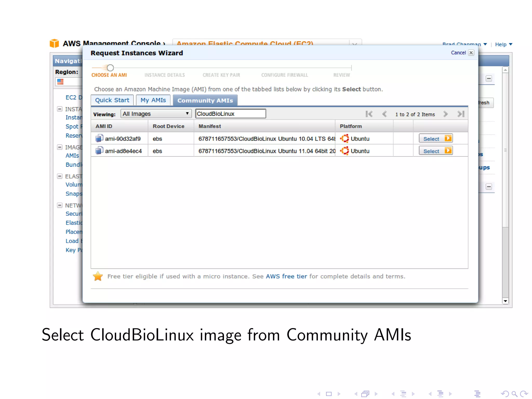The image size is (532, 399).
Task: Collapse the NETWORKING section in navigation
Action: pyautogui.click(x=60, y=205)
